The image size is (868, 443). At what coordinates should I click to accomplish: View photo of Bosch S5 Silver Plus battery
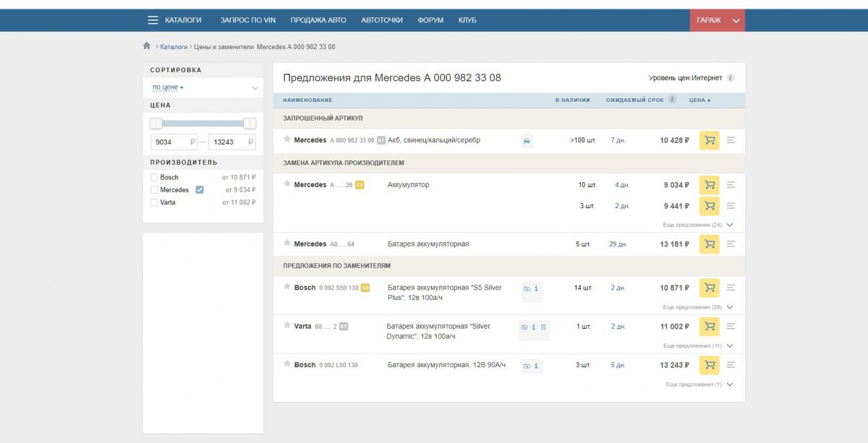527,288
